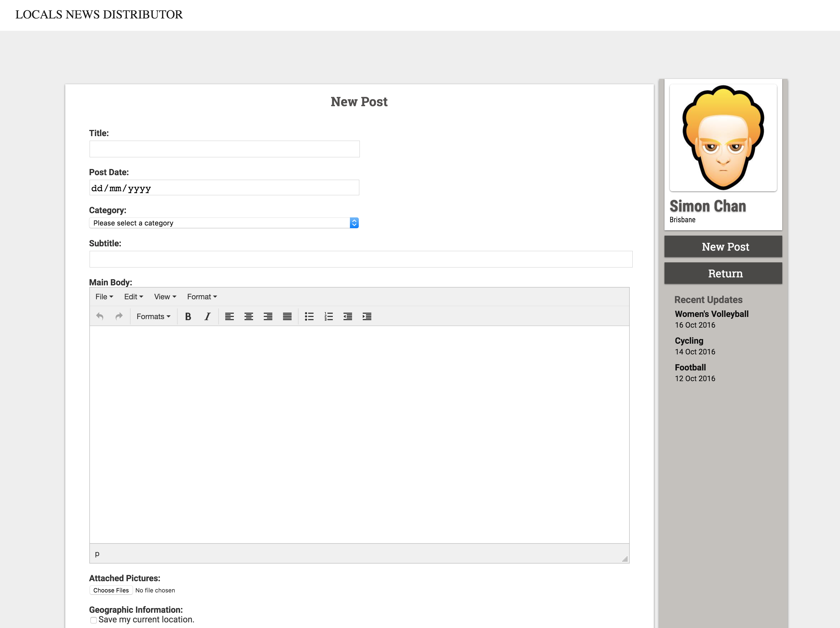Open the Formats dropdown

click(153, 316)
